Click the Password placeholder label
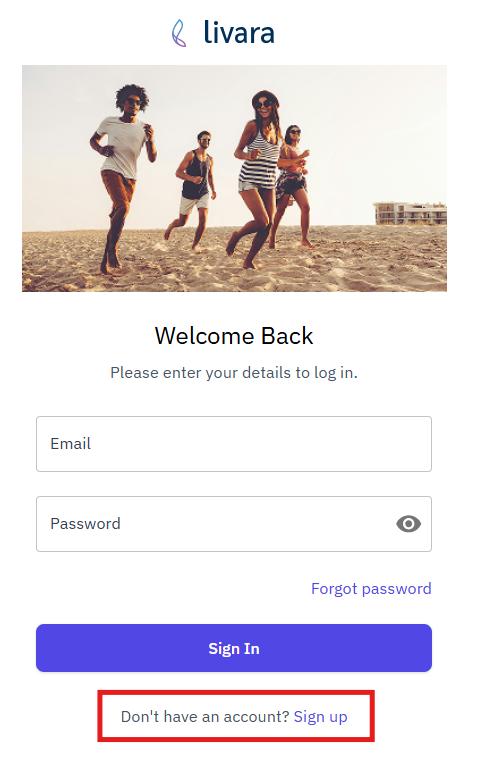This screenshot has width=501, height=765. point(85,524)
